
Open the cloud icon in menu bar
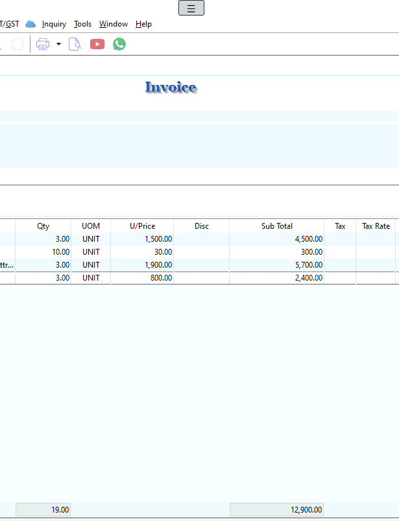30,24
